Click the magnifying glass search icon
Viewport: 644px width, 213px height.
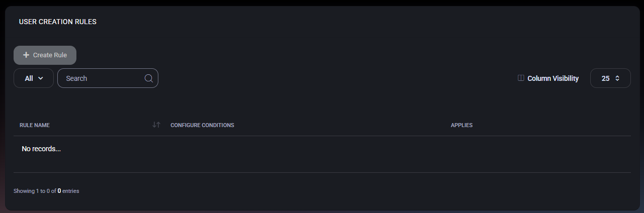pyautogui.click(x=148, y=78)
